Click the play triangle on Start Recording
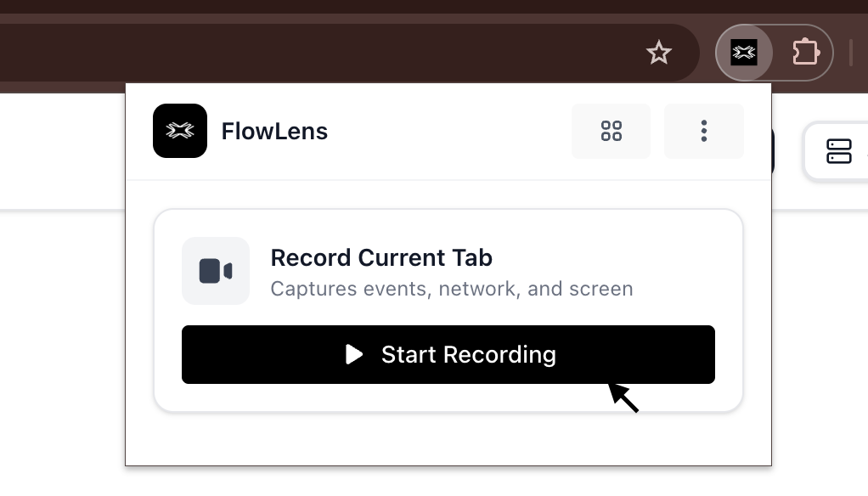Viewport: 868px width, 496px height. pyautogui.click(x=354, y=354)
